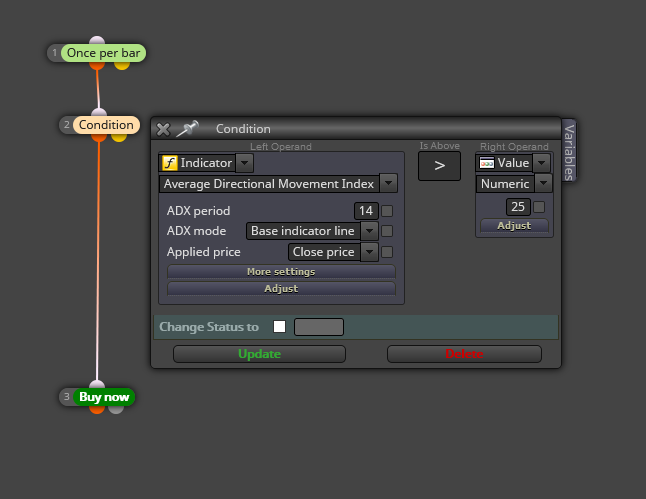This screenshot has height=499, width=646.
Task: Click the Is Above comparison operator button
Action: (x=439, y=166)
